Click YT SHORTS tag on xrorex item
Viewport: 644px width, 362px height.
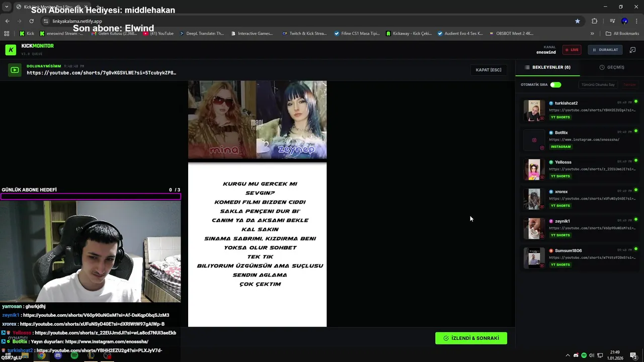coord(560,206)
